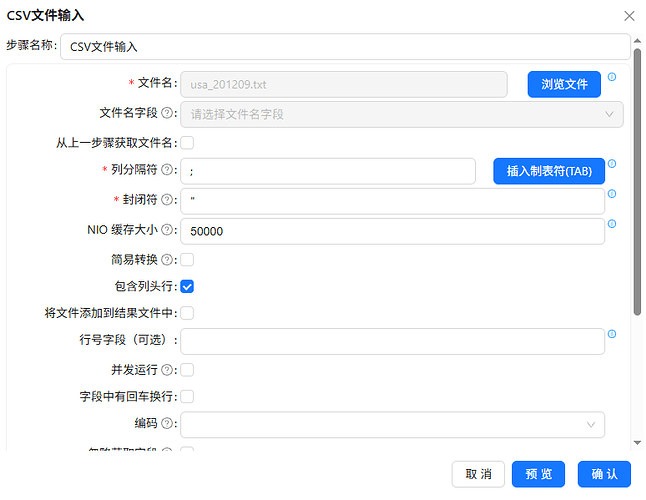This screenshot has height=500, width=646.
Task: Uncheck the 包含列头行 checkbox
Action: [187, 286]
